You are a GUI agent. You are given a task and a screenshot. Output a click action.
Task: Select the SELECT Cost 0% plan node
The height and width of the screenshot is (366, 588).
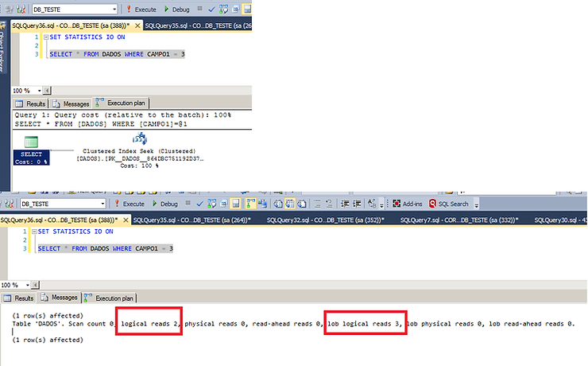[x=31, y=151]
